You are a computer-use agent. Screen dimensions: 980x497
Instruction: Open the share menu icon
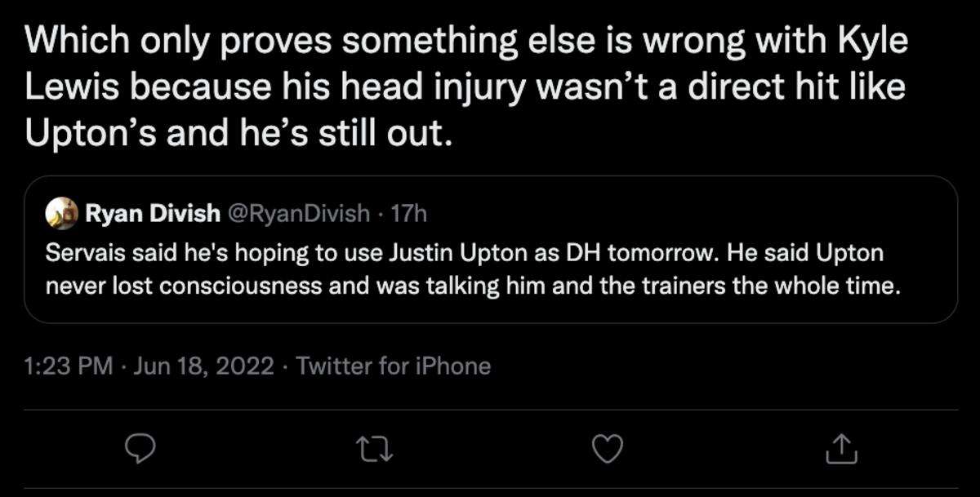click(x=841, y=448)
